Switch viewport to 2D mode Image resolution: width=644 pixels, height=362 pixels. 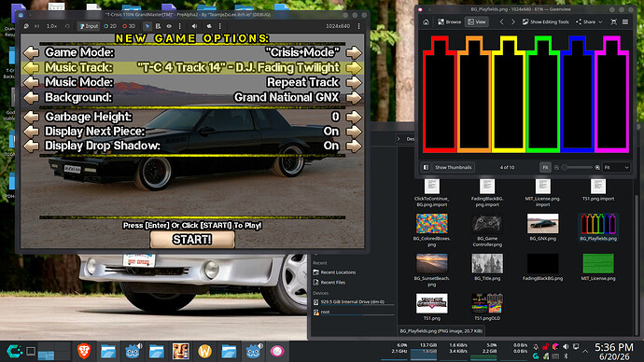tap(110, 26)
